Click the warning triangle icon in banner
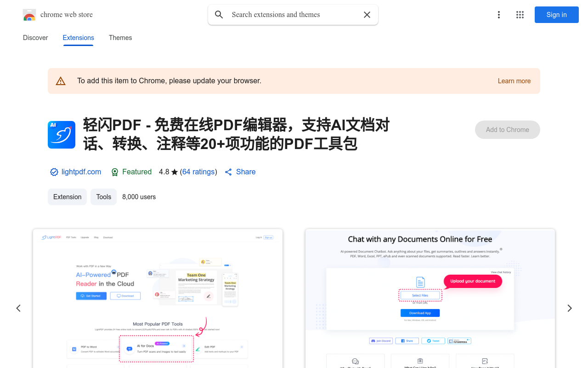The image size is (588, 368). pos(61,81)
